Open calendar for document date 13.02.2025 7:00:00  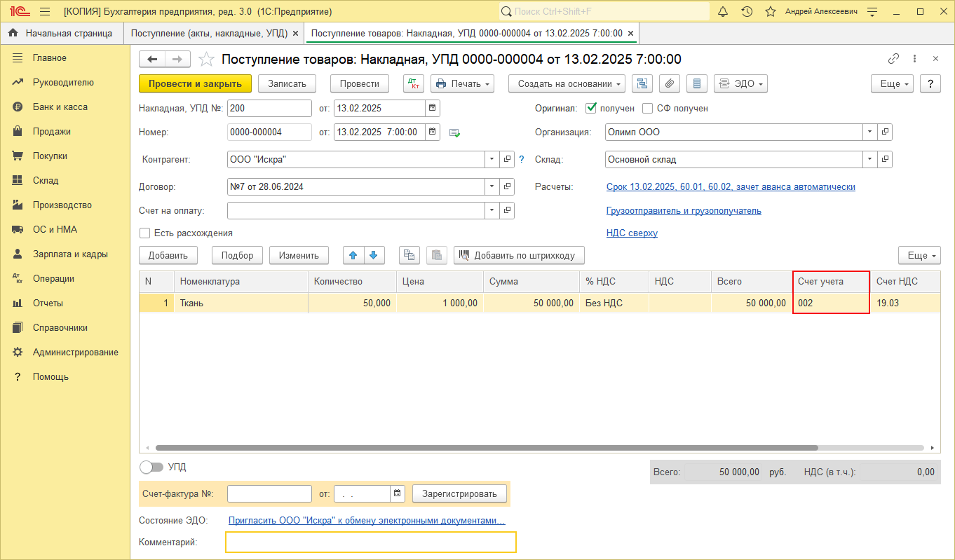coord(433,132)
